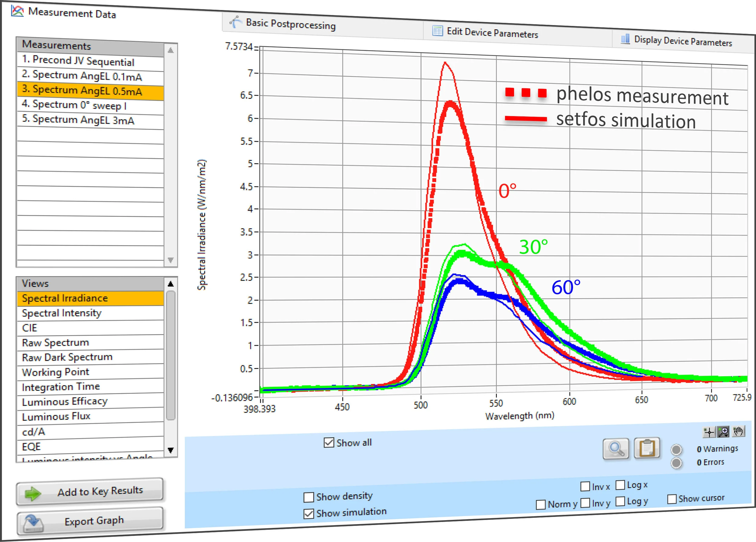756x542 pixels.
Task: Enable the Show density checkbox
Action: point(309,497)
